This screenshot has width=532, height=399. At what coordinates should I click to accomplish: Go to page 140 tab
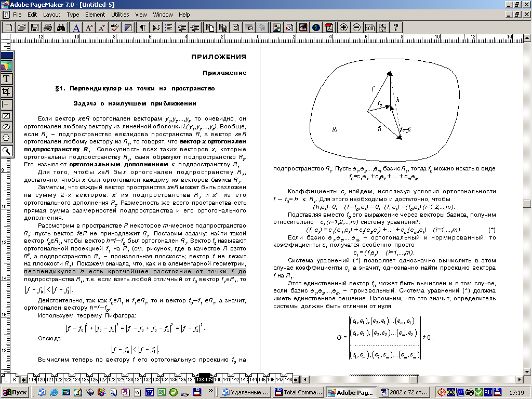(x=218, y=379)
